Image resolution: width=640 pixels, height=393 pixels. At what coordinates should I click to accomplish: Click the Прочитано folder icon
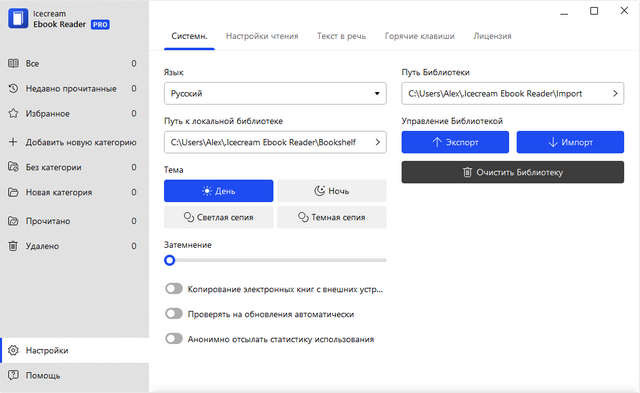pyautogui.click(x=13, y=221)
